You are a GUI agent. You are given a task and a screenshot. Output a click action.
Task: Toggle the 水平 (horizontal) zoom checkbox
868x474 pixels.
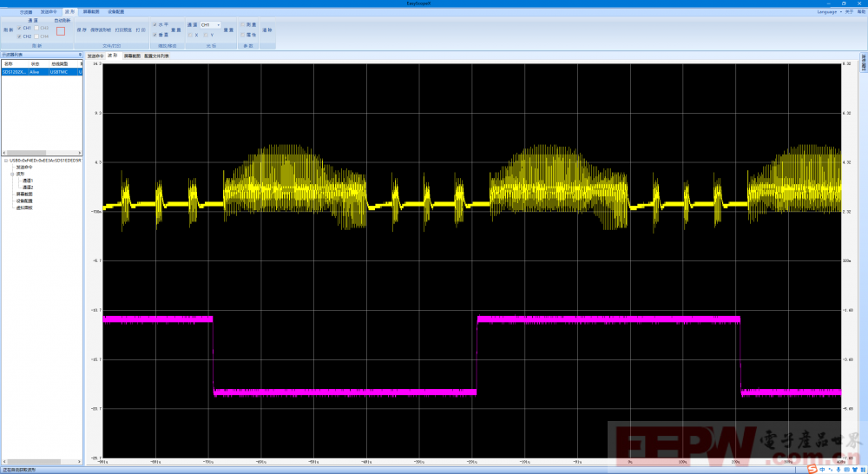[155, 25]
